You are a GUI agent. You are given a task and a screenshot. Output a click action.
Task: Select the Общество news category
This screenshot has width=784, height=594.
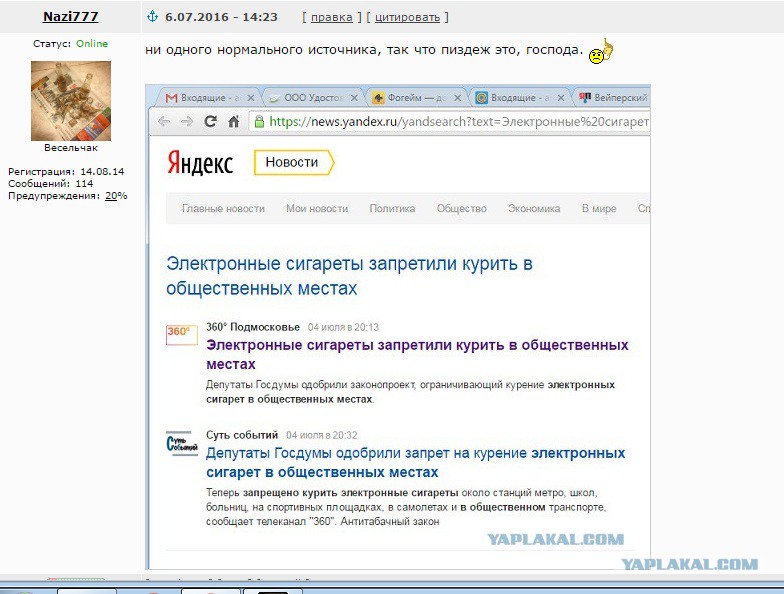tap(462, 208)
